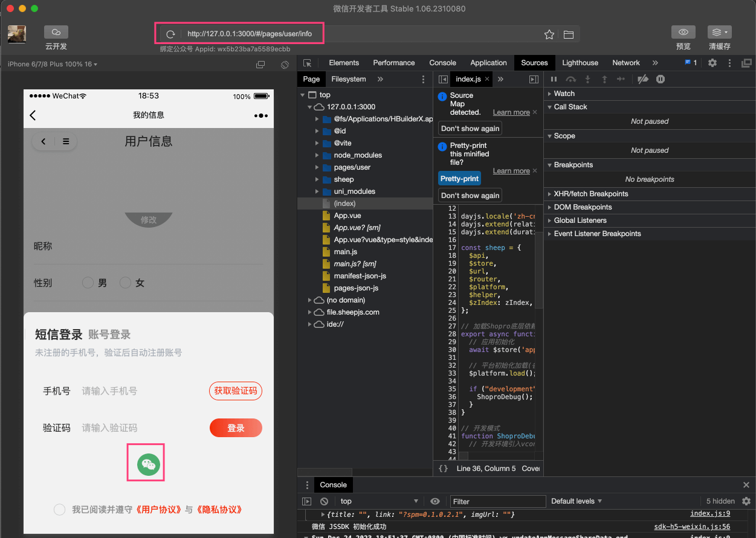Open the preview eye icon
756x538 pixels.
(x=683, y=32)
